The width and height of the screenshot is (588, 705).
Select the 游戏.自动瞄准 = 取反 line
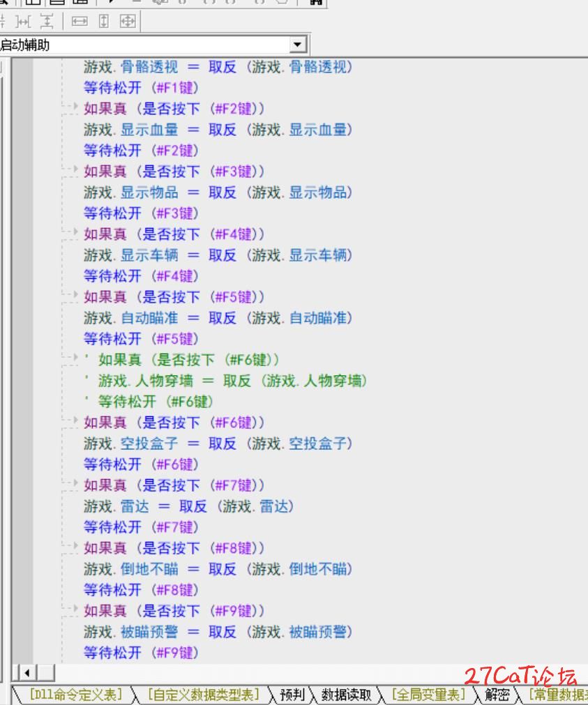[218, 318]
